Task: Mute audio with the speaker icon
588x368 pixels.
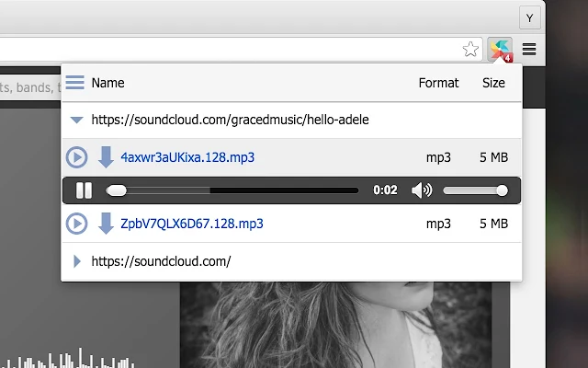Action: 422,190
